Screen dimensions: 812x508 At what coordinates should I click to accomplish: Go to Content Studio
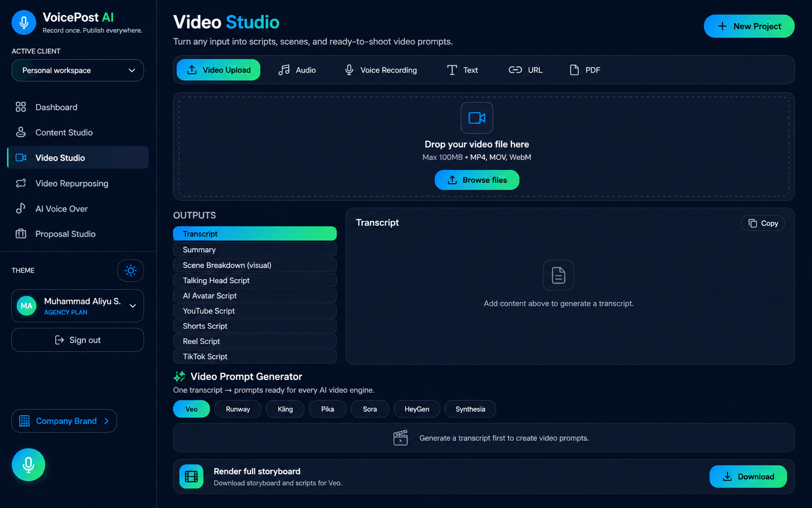click(x=78, y=132)
